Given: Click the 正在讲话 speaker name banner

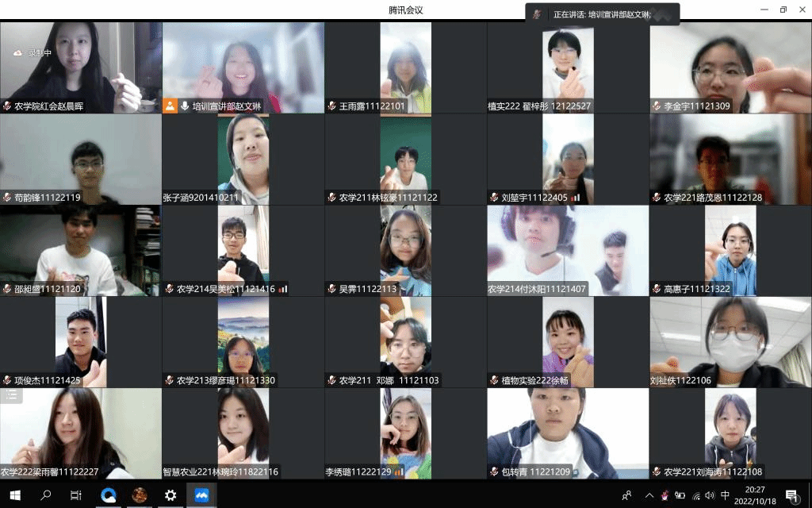Looking at the screenshot, I should (x=601, y=14).
